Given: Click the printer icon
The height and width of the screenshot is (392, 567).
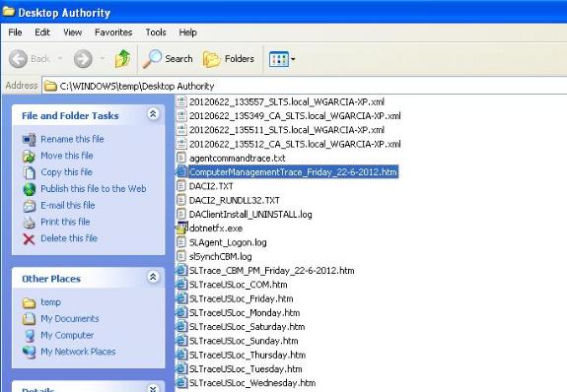Looking at the screenshot, I should click(29, 223).
